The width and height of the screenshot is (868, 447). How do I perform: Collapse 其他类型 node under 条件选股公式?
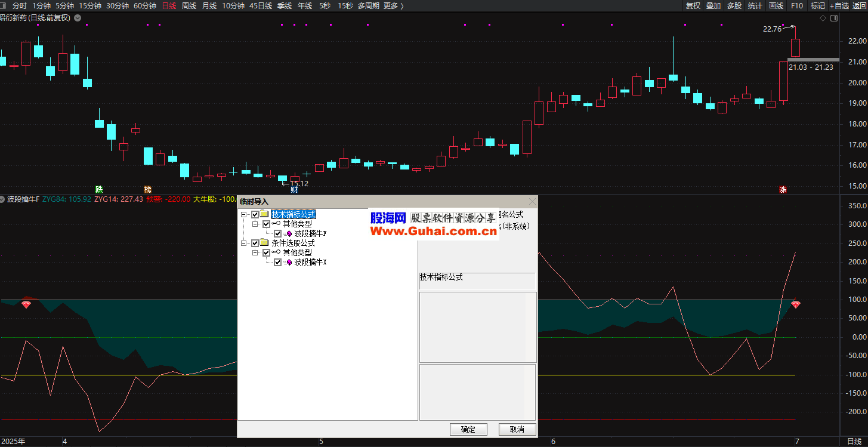tap(255, 252)
